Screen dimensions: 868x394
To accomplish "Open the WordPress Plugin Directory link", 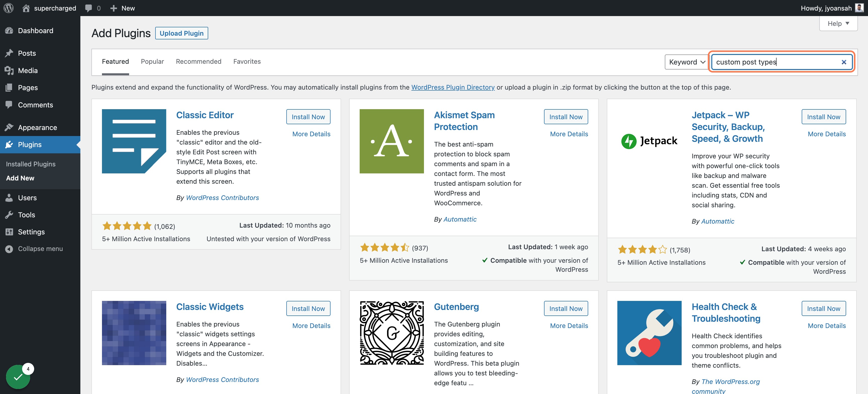I will pyautogui.click(x=453, y=87).
